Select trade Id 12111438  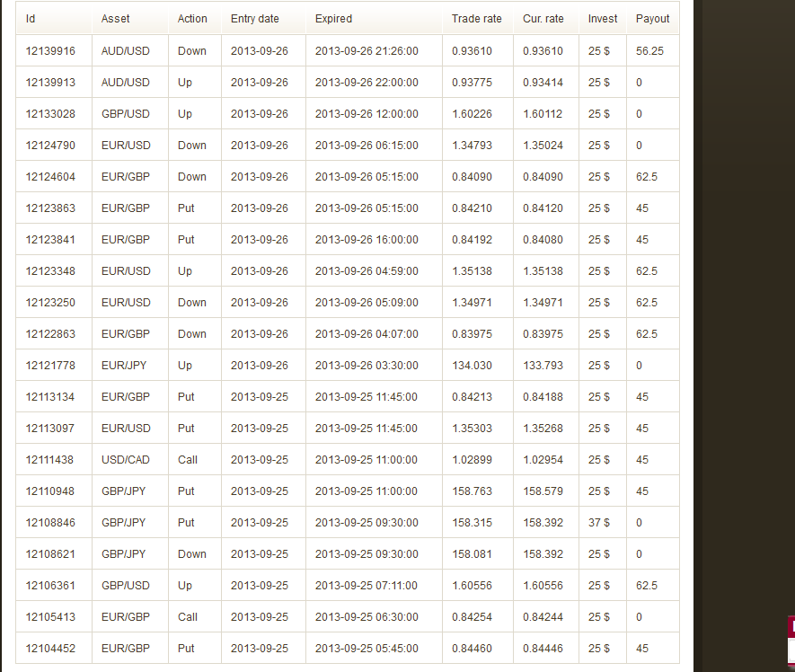point(50,459)
